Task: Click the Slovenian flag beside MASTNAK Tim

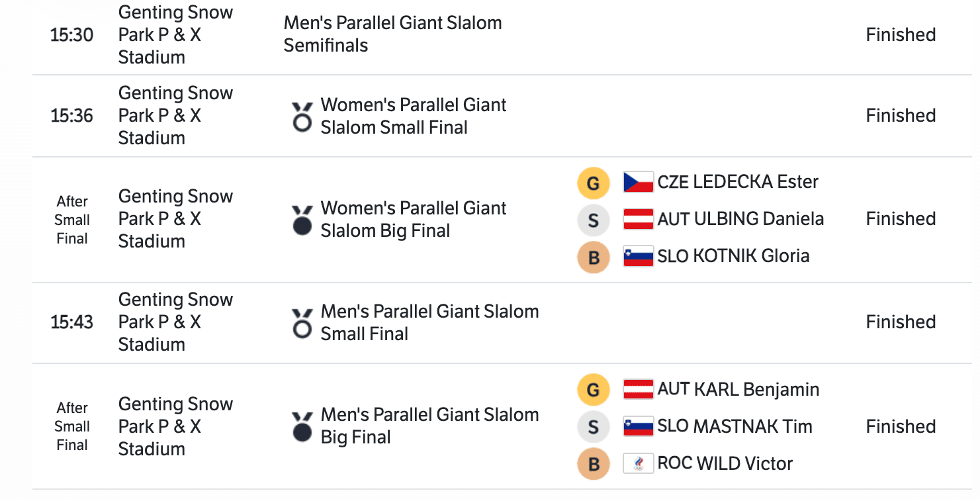Action: click(x=638, y=426)
